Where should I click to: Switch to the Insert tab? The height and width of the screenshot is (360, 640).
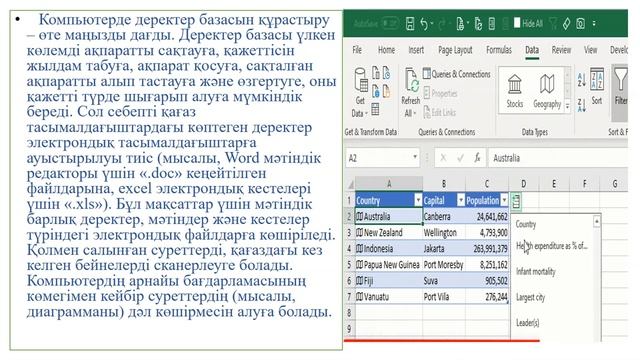(x=416, y=50)
